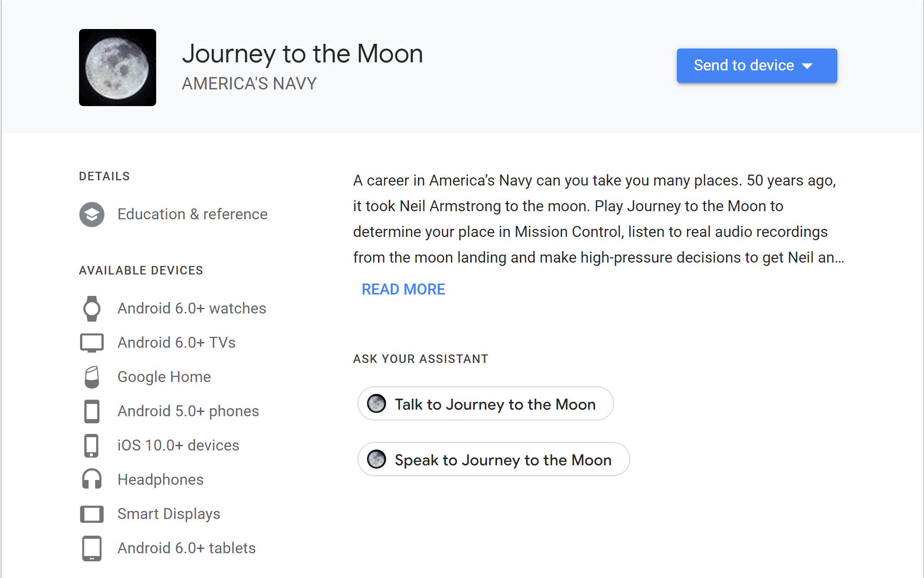
Task: Click the Android 6.0+ watches label
Action: pyautogui.click(x=191, y=309)
